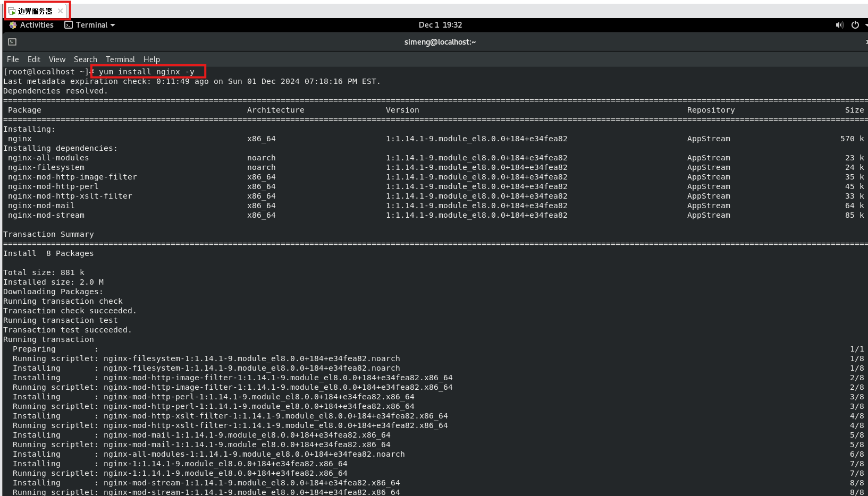Open the File menu
The height and width of the screenshot is (496, 868).
pyautogui.click(x=13, y=59)
